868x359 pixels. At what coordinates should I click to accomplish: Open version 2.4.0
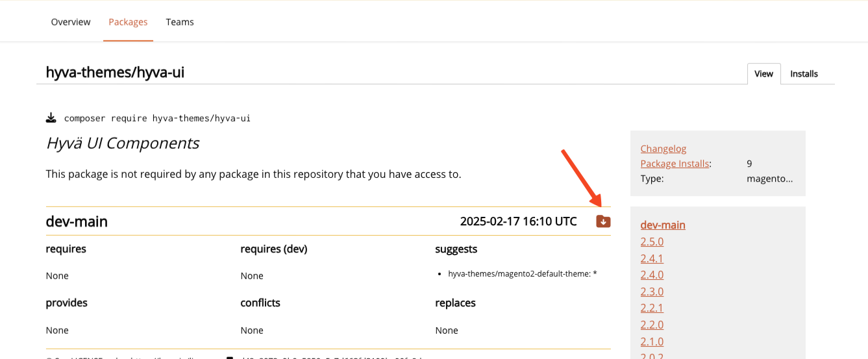(652, 275)
